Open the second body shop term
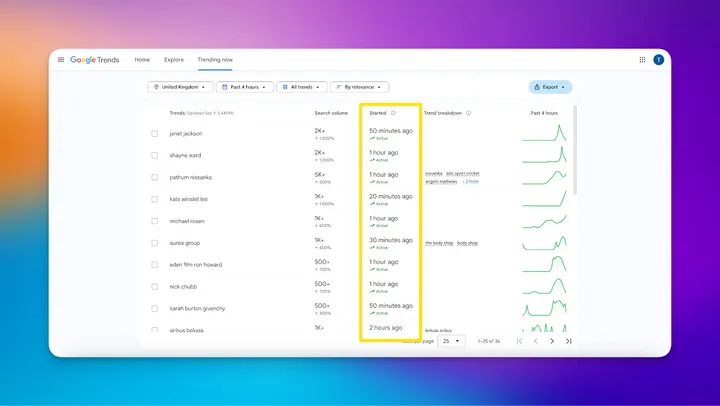Image resolution: width=720 pixels, height=406 pixels. tap(467, 243)
